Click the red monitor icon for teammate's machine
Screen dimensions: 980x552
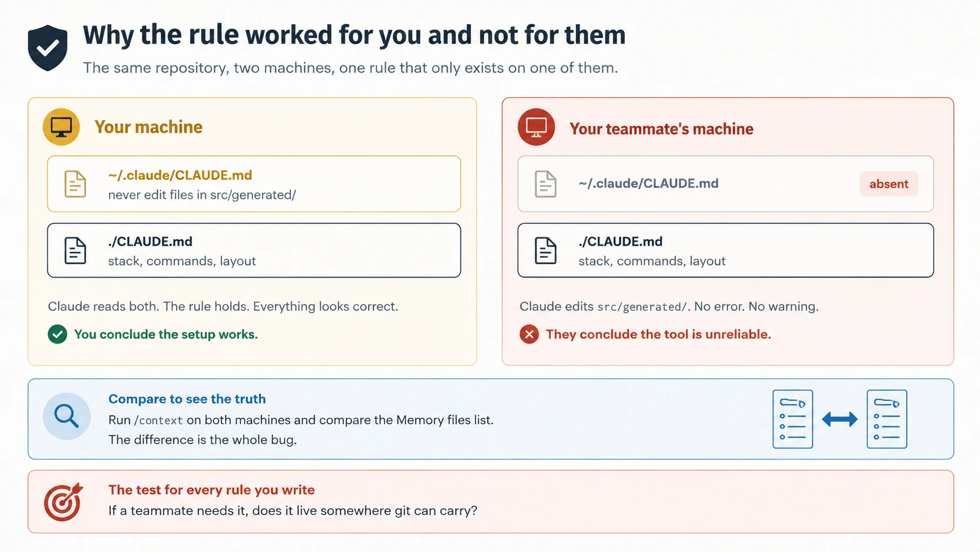(536, 127)
